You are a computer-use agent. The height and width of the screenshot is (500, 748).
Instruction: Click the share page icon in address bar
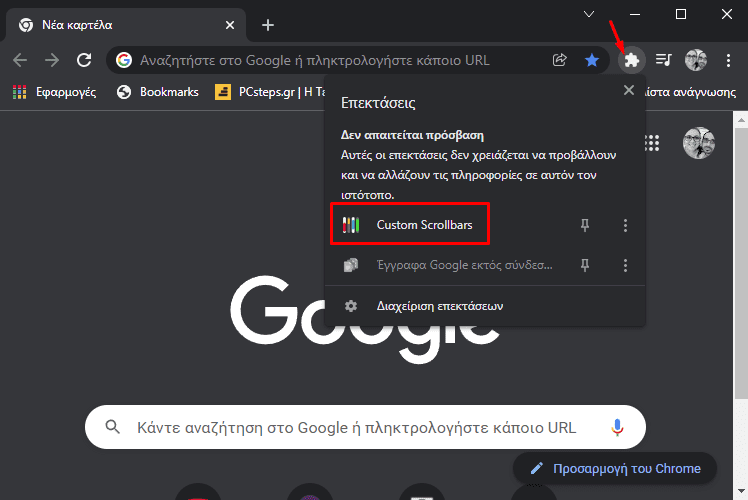pos(560,60)
